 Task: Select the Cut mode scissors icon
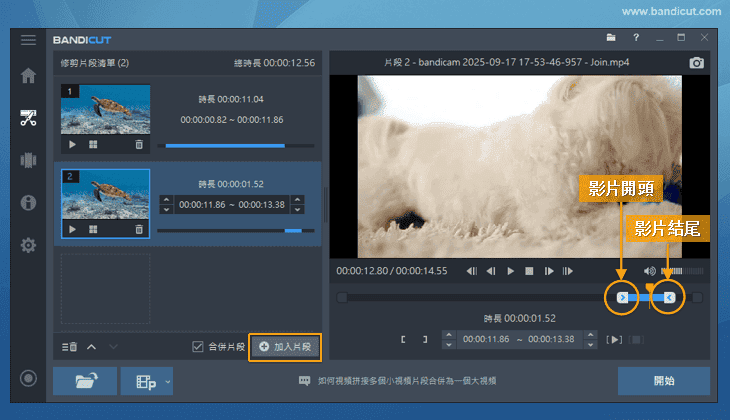pos(28,118)
